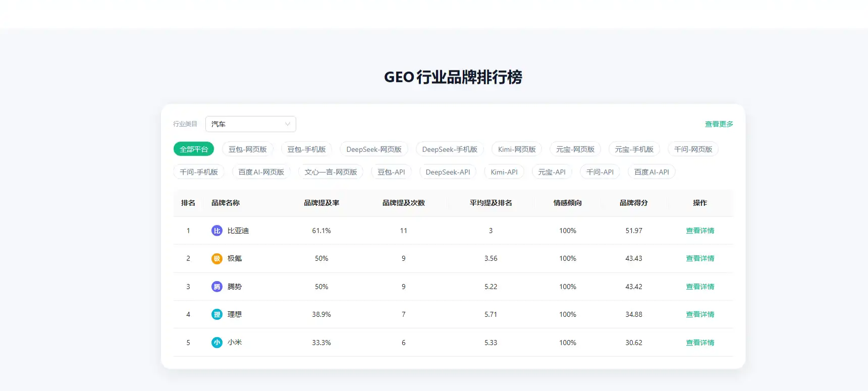Pick the DeepSeek-API filter
Viewport: 868px width, 391px height.
(448, 172)
